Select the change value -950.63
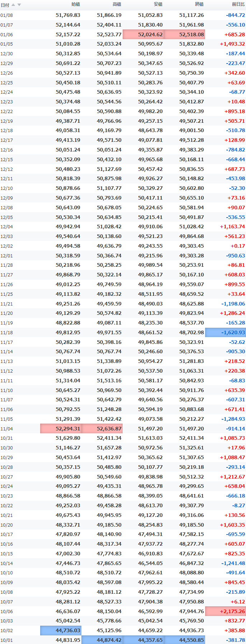The height and width of the screenshot is (644, 246). (236, 256)
